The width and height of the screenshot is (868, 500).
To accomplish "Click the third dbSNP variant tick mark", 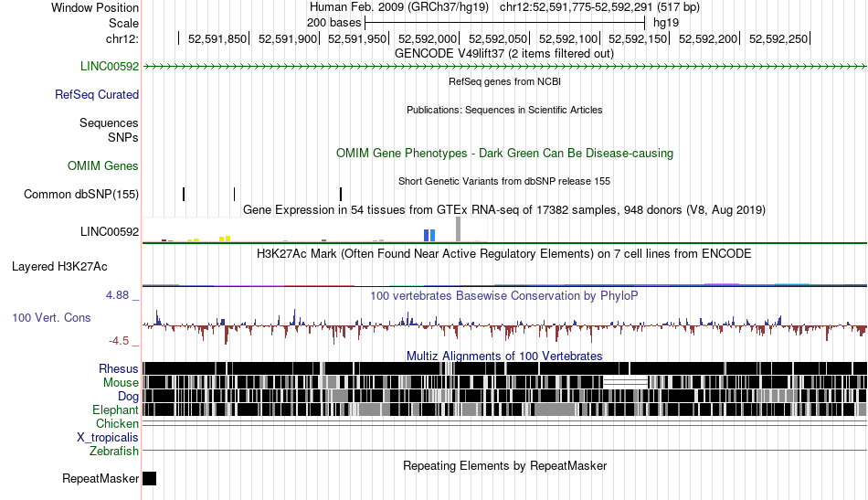I will 341,195.
